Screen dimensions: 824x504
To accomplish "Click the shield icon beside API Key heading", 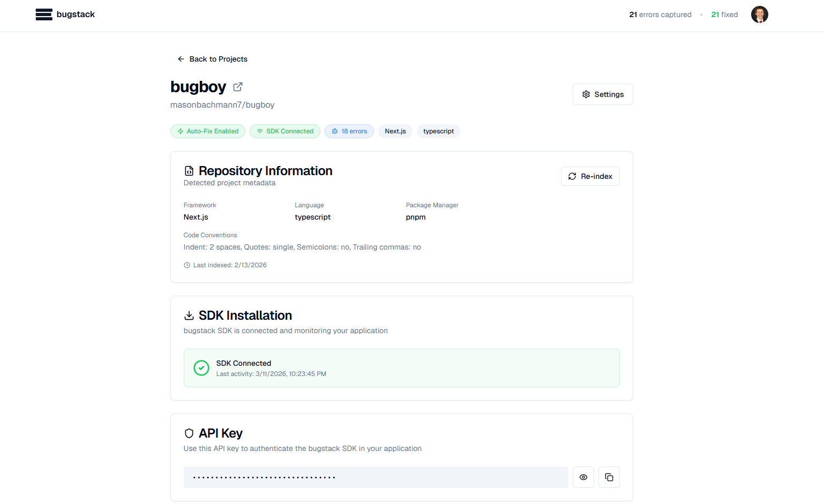I will [189, 433].
